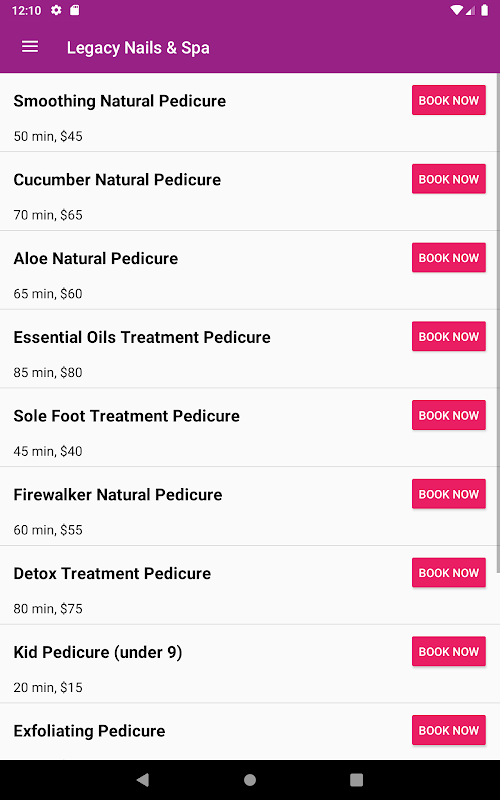Tap the settings gear status icon
The image size is (500, 800).
(56, 10)
